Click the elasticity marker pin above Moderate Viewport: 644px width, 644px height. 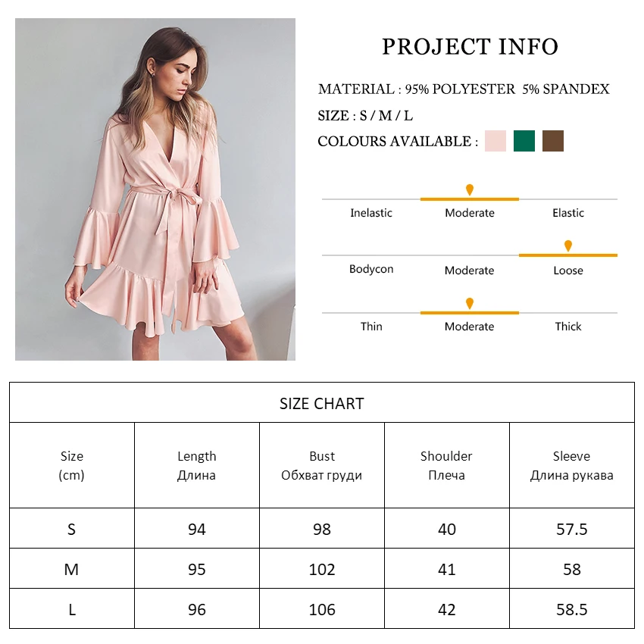tap(470, 189)
